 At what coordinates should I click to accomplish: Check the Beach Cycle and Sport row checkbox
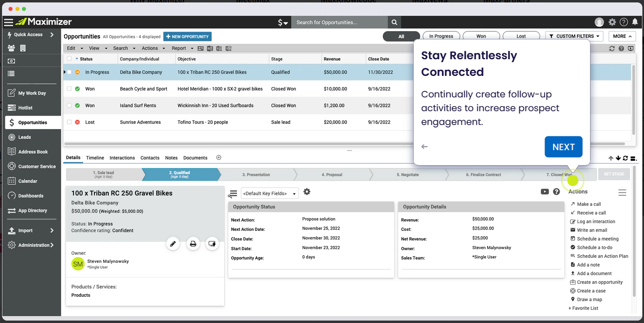click(x=69, y=88)
